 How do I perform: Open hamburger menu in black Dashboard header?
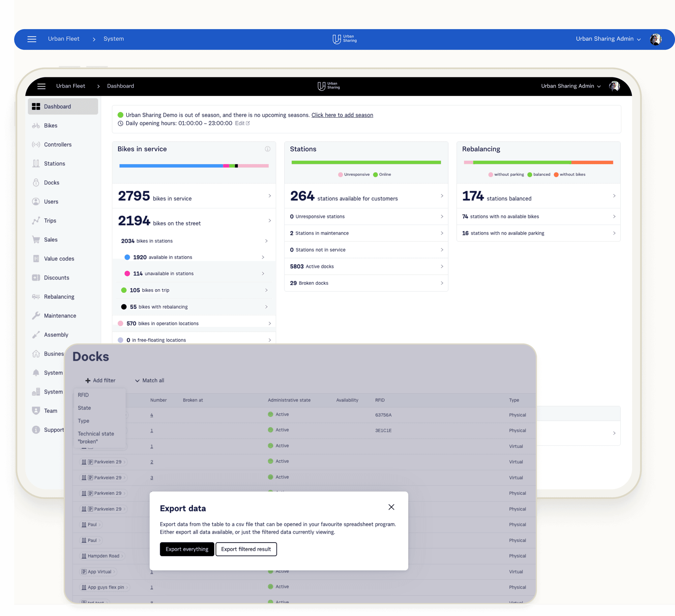pos(41,86)
